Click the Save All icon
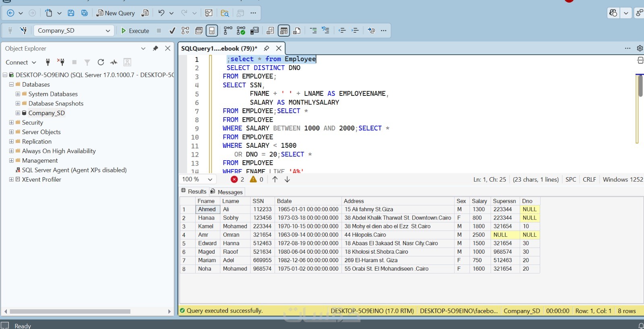This screenshot has height=329, width=644. click(x=85, y=13)
